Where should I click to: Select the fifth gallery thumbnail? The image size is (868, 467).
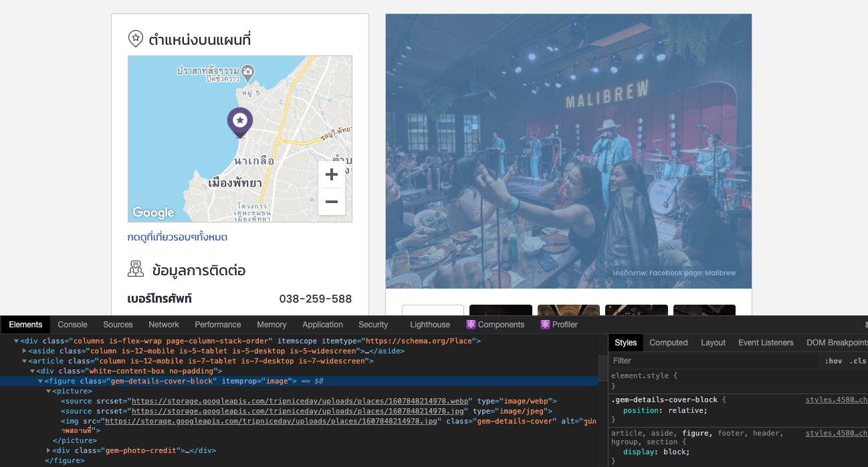point(704,310)
